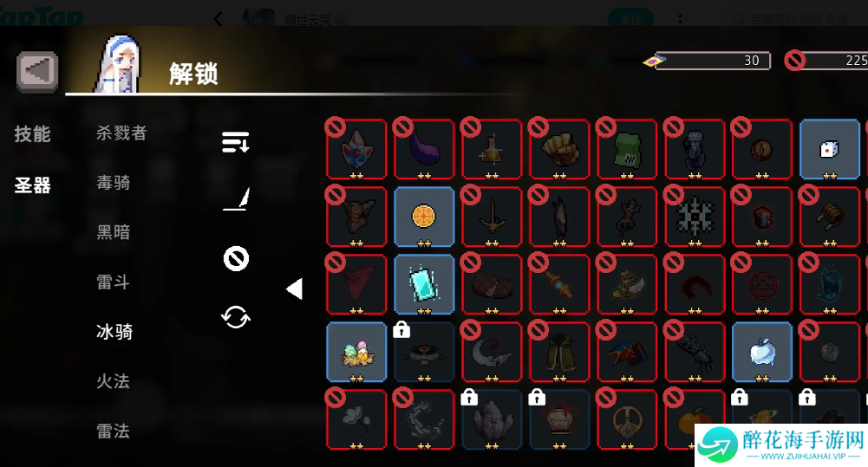Image resolution: width=868 pixels, height=467 pixels.
Task: Select the locked black mask relic
Action: coord(424,352)
